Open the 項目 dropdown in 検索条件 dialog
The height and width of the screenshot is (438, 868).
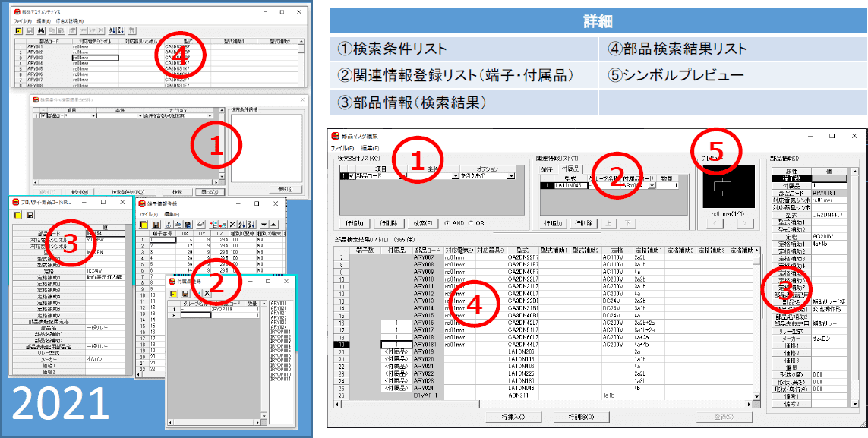pyautogui.click(x=93, y=115)
